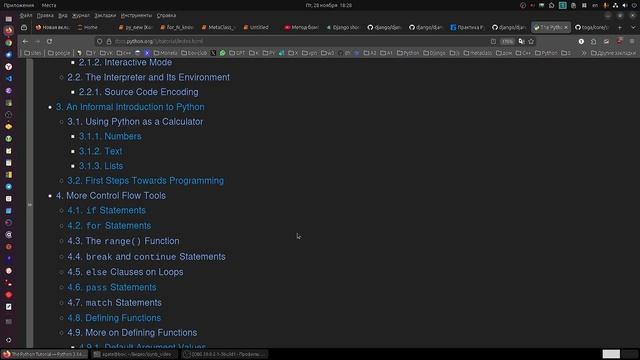Open the 'Moneta' bookmark folder

[x=165, y=53]
